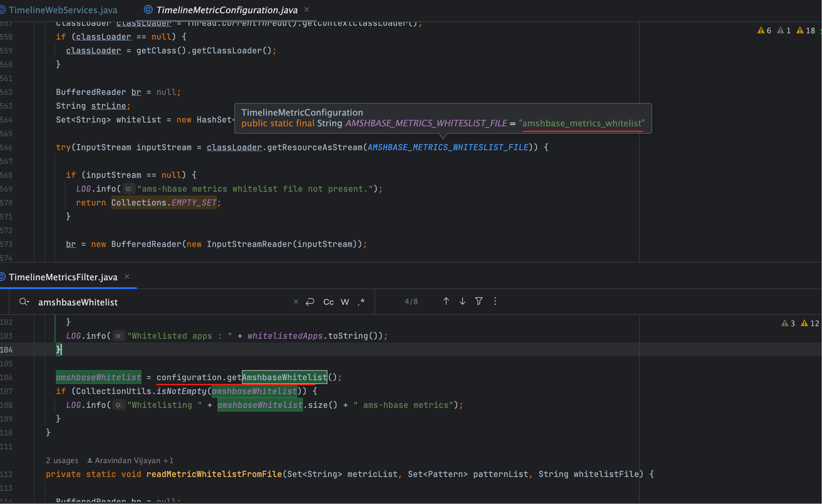Viewport: 822px width, 504px height.
Task: Click readMetricWhitelistFromFile method name
Action: pos(214,474)
